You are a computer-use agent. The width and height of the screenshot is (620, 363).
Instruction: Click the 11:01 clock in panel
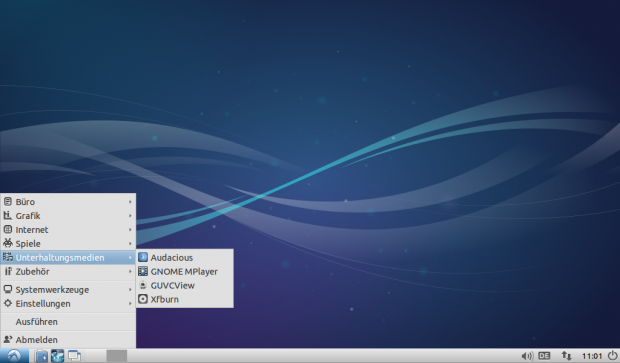point(592,356)
